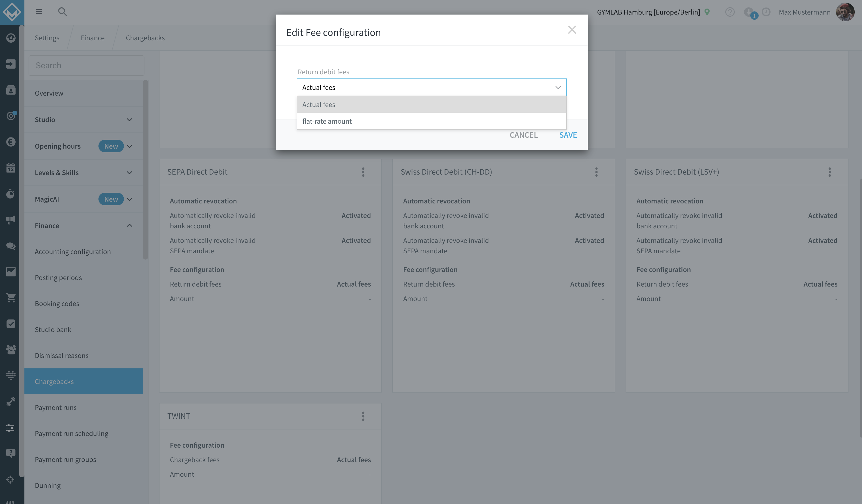Collapse the Finance section
Screen dimensions: 862x504
click(83, 226)
